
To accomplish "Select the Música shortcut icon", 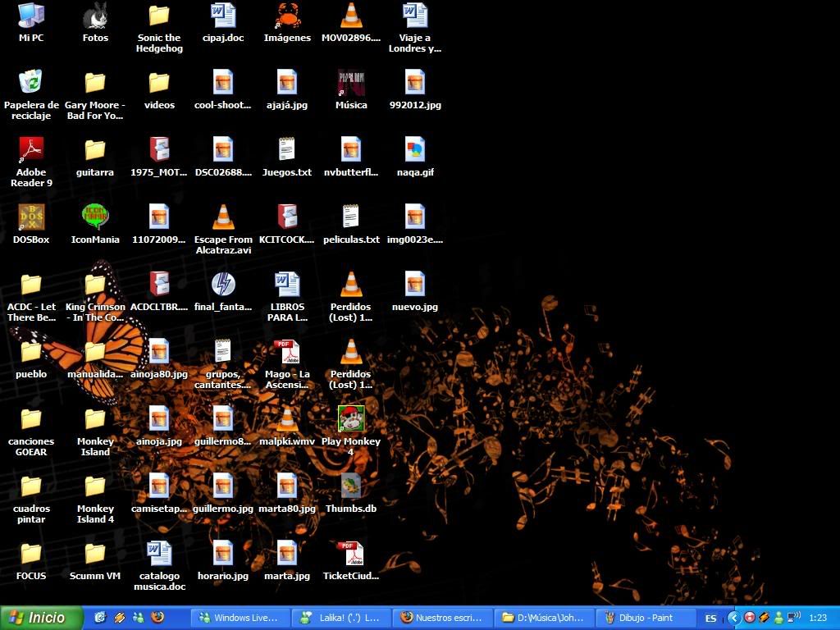I will coord(351,83).
